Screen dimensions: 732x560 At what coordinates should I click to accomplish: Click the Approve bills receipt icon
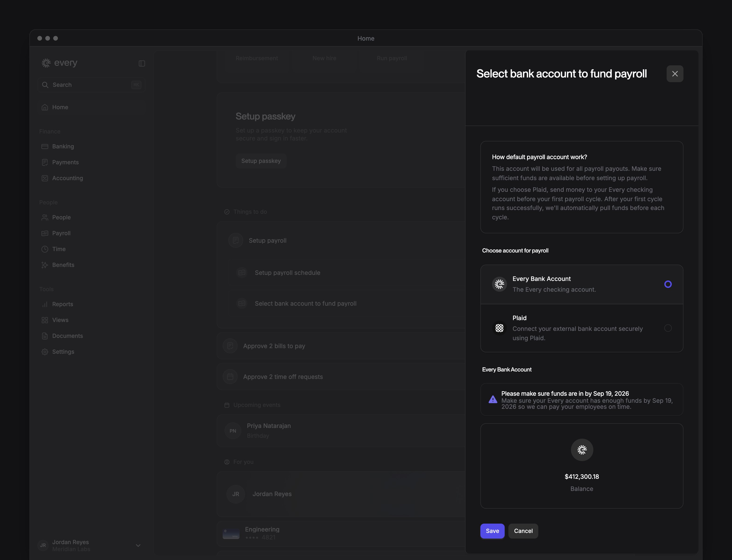[x=230, y=346]
